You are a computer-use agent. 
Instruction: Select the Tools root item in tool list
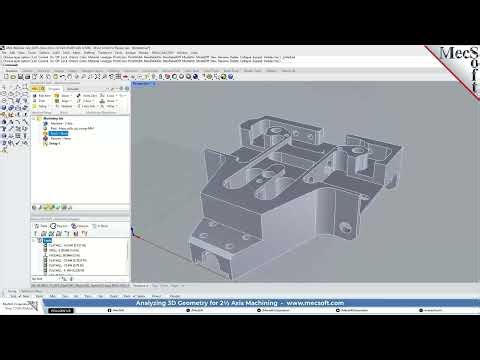coord(48,240)
